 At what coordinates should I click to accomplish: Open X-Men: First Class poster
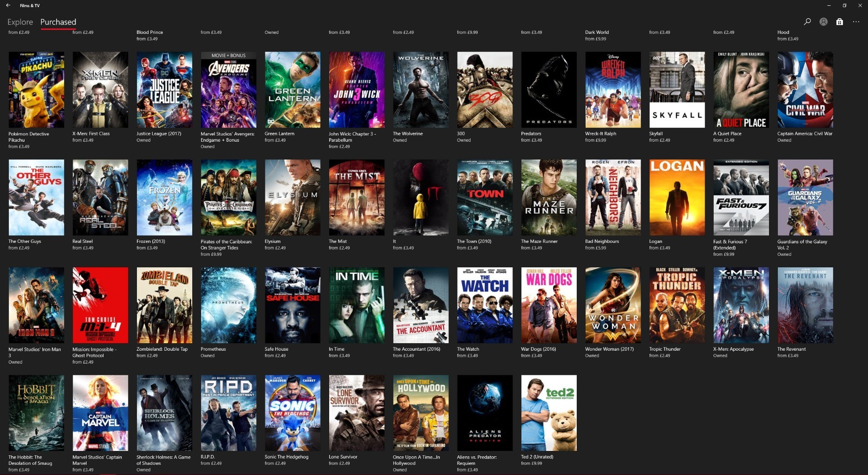(100, 90)
